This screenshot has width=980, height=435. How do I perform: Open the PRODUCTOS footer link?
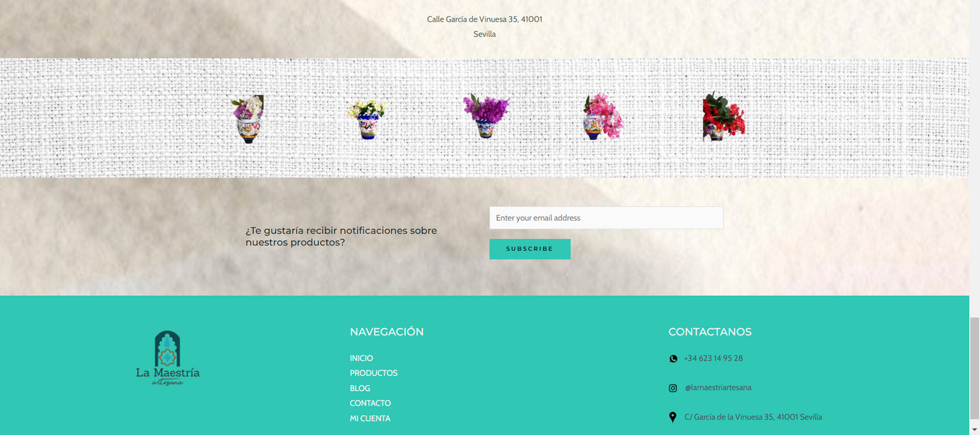coord(373,373)
